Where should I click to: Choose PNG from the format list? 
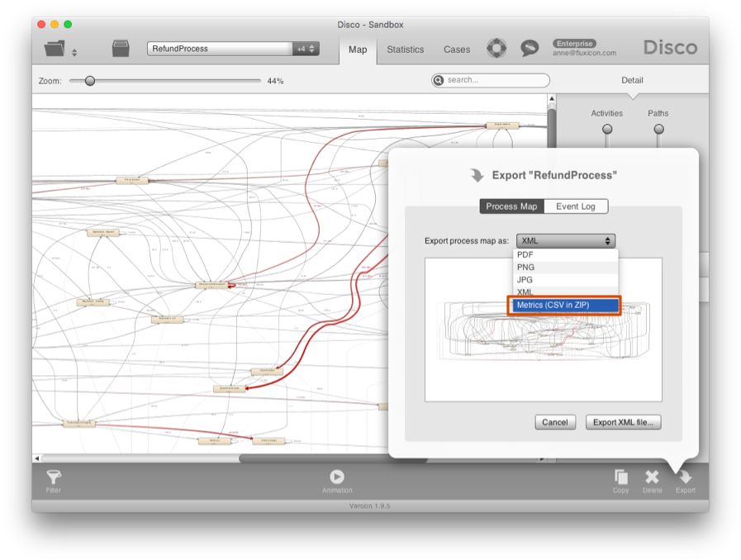click(566, 268)
